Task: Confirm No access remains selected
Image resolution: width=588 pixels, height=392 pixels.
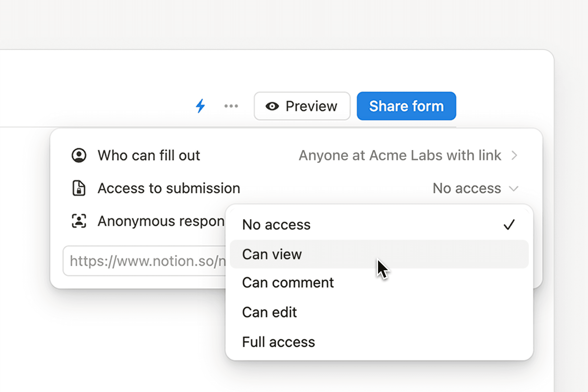Action: pyautogui.click(x=276, y=224)
